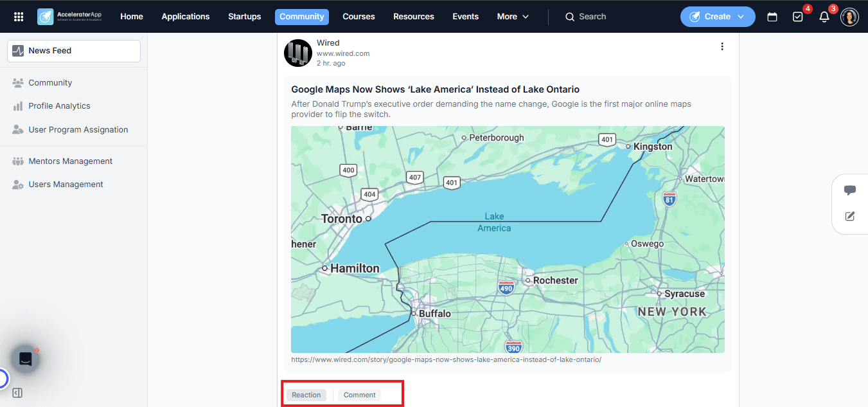868x407 pixels.
Task: Select News Feed in the sidebar
Action: pyautogui.click(x=74, y=51)
